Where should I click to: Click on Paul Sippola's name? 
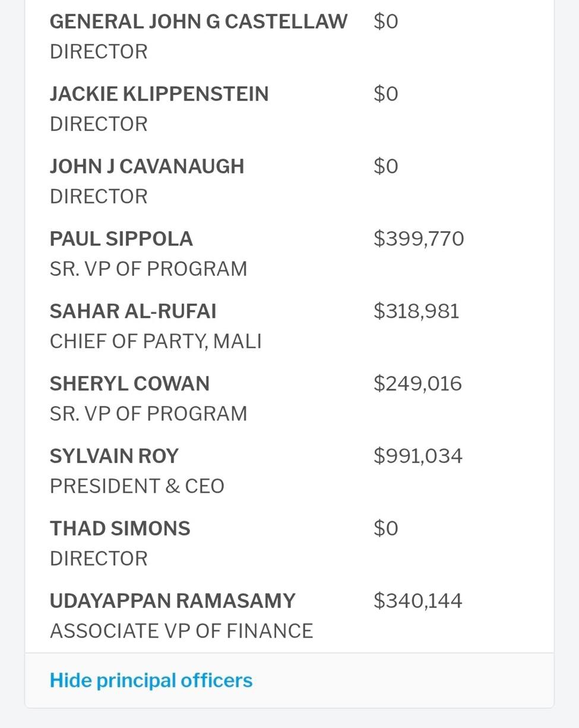click(121, 239)
